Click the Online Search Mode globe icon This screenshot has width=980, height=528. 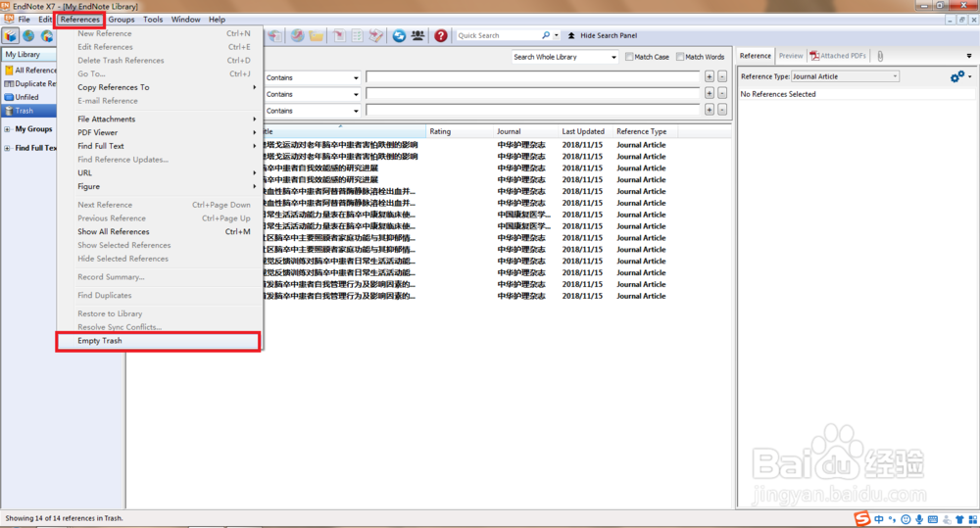[28, 35]
